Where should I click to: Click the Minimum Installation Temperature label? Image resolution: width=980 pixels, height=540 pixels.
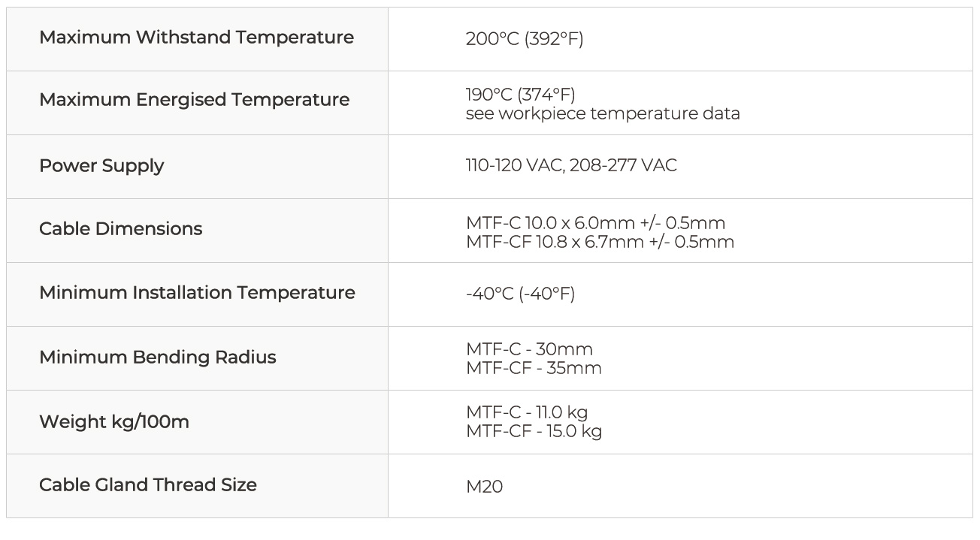tap(197, 293)
